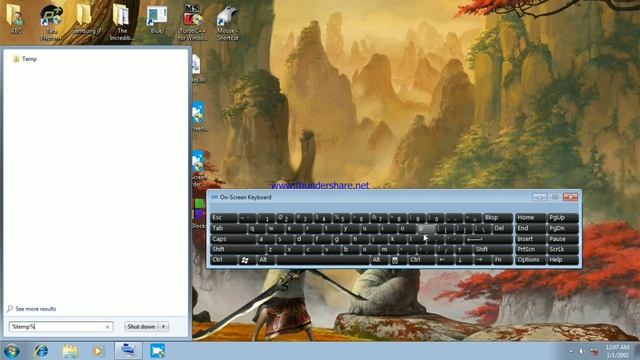Open On-Screen Keyboard Help
Image resolution: width=640 pixels, height=360 pixels.
(x=562, y=260)
